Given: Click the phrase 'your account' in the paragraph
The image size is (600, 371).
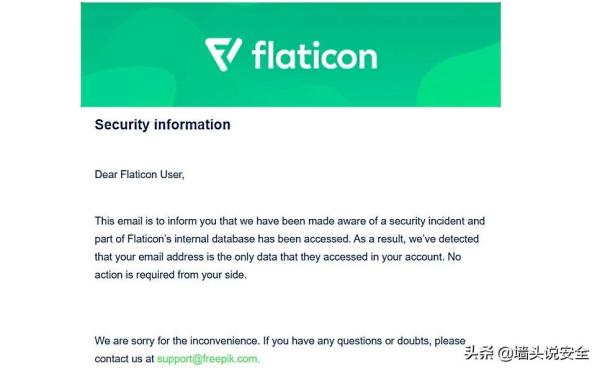Looking at the screenshot, I should coord(412,257).
